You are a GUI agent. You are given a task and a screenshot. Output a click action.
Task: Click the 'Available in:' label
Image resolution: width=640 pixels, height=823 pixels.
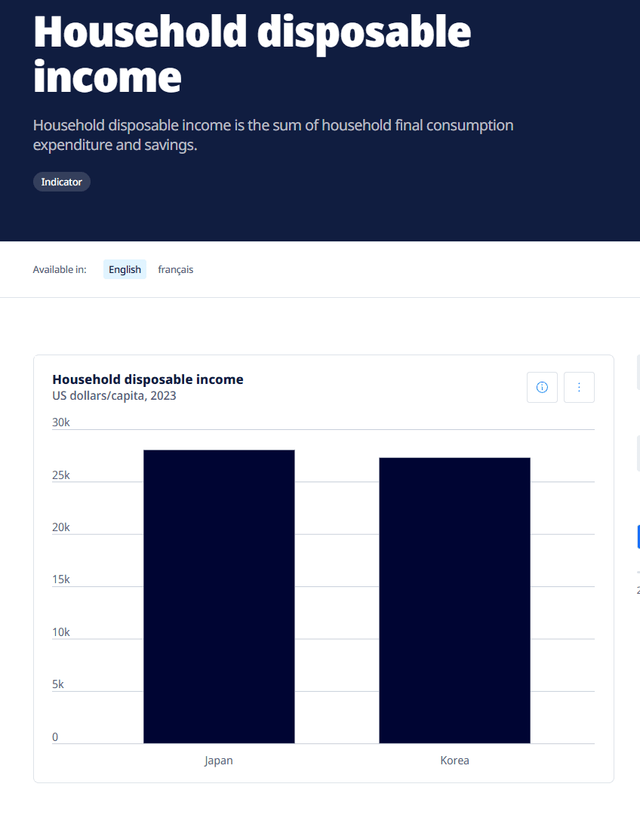tap(60, 270)
